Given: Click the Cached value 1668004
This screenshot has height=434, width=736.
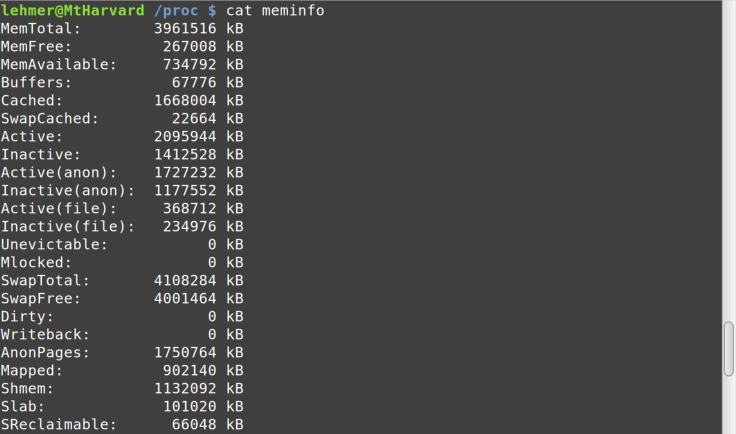Looking at the screenshot, I should coord(185,100).
